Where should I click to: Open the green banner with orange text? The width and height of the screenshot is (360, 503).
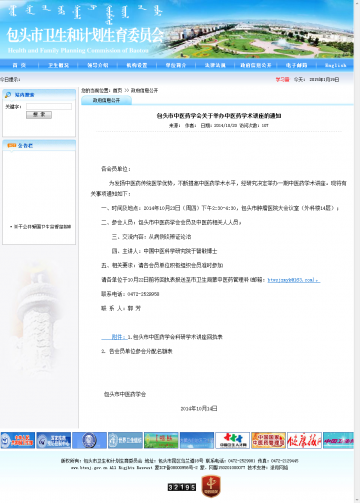click(x=161, y=440)
